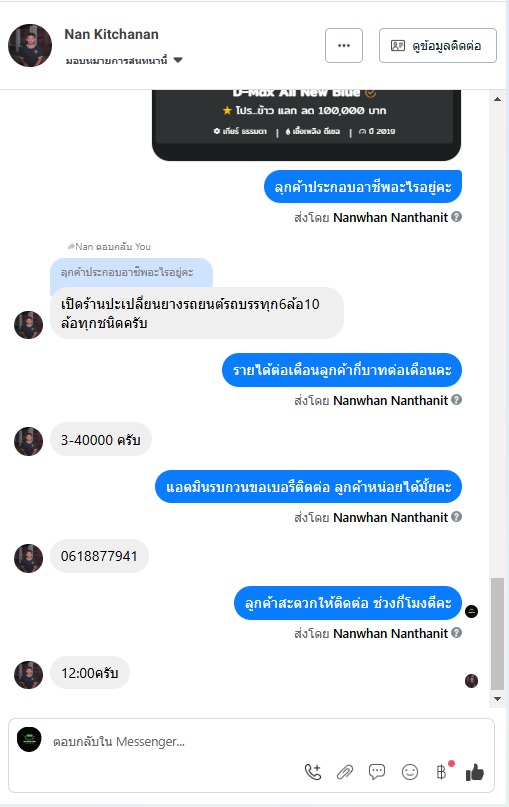The image size is (509, 807).
Task: Open the emoji picker smiley icon
Action: click(410, 771)
